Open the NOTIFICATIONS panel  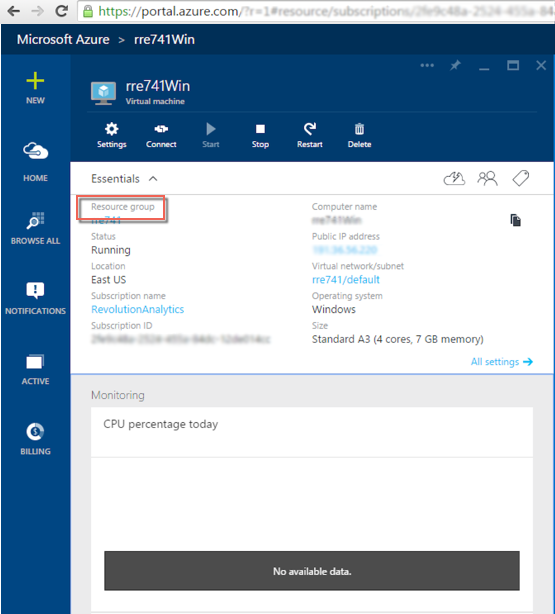35,298
